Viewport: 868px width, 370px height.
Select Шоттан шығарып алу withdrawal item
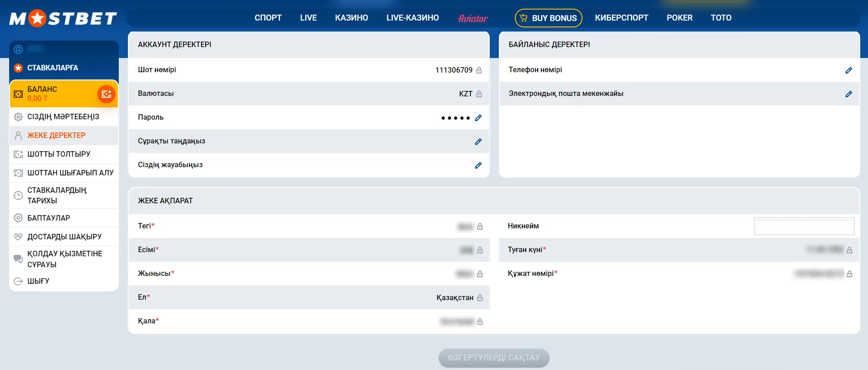coord(70,173)
